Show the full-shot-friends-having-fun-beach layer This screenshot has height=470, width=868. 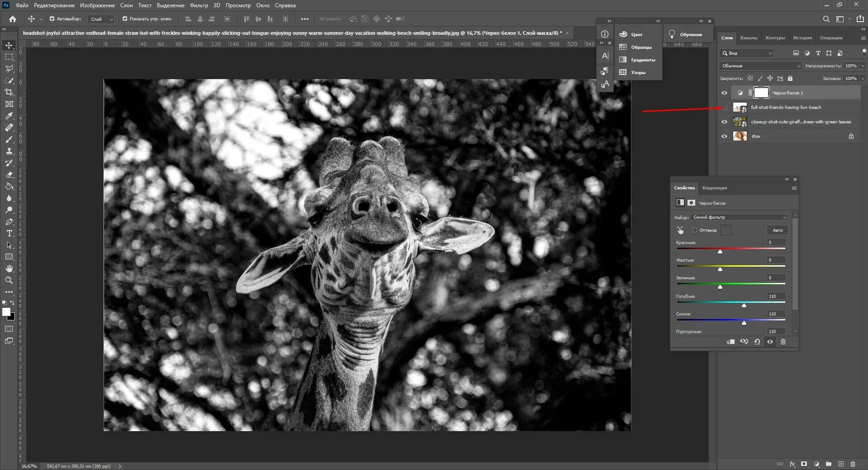724,107
